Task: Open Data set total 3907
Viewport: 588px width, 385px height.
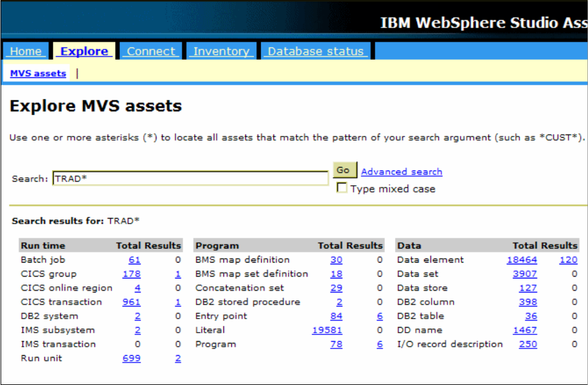Action: click(525, 274)
